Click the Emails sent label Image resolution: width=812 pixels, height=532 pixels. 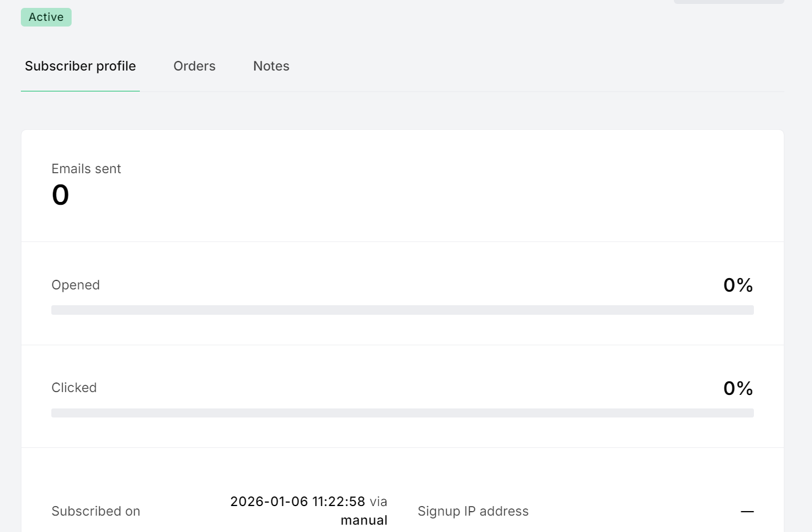[86, 169]
